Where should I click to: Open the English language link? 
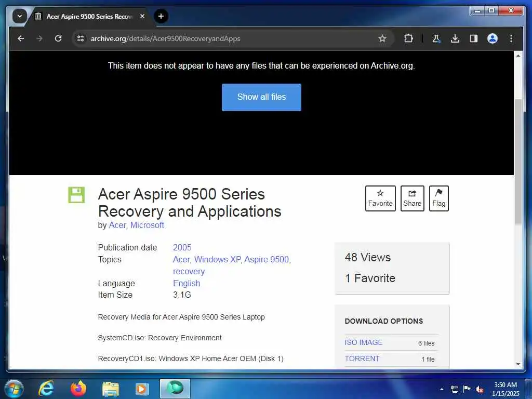pos(187,283)
